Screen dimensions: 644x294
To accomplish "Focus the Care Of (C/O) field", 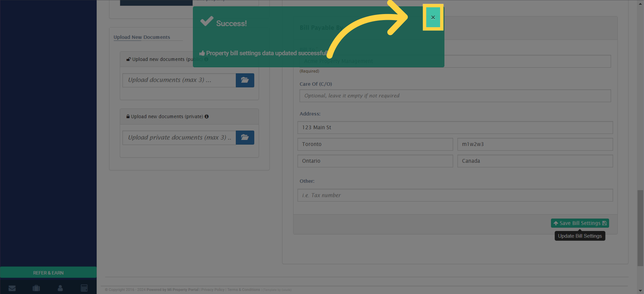I will click(455, 96).
